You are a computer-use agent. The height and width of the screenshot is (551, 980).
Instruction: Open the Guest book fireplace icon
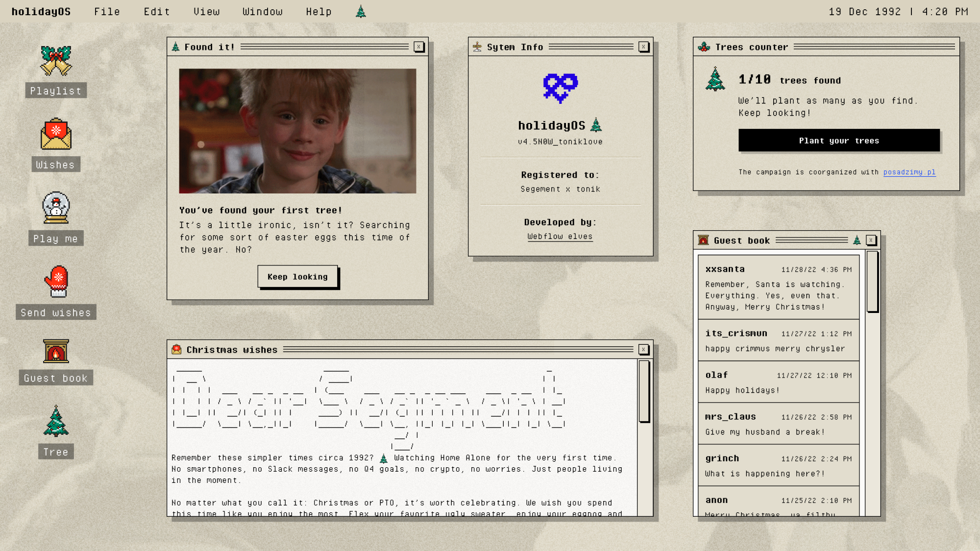click(56, 351)
